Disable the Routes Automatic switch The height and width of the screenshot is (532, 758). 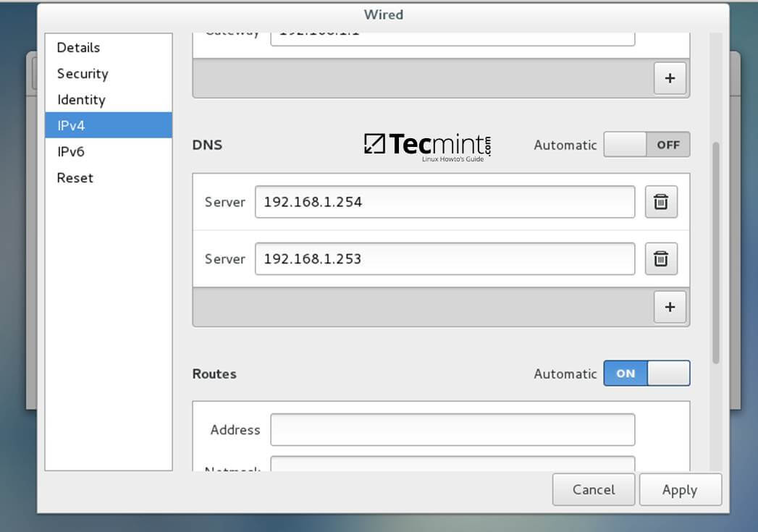click(x=646, y=373)
